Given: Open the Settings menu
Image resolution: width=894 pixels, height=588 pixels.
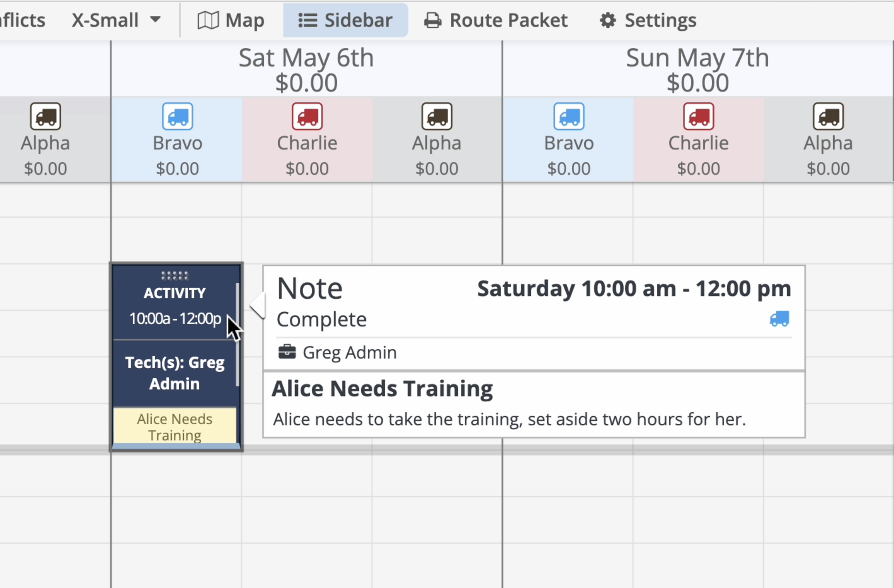Looking at the screenshot, I should click(648, 20).
